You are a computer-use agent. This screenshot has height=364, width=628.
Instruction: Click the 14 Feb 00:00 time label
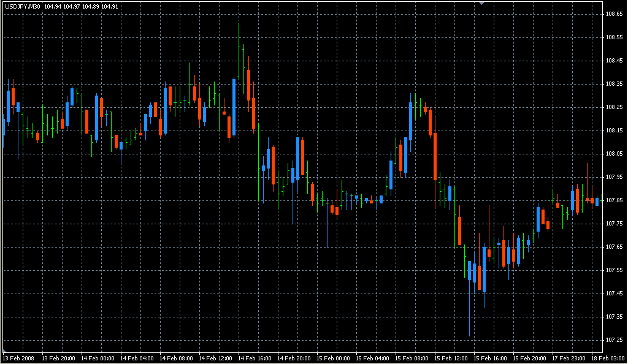click(x=98, y=358)
